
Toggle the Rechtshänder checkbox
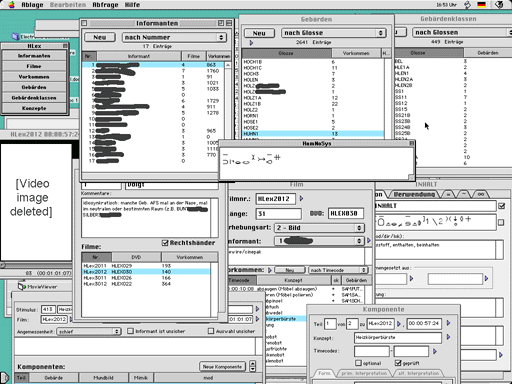click(165, 243)
